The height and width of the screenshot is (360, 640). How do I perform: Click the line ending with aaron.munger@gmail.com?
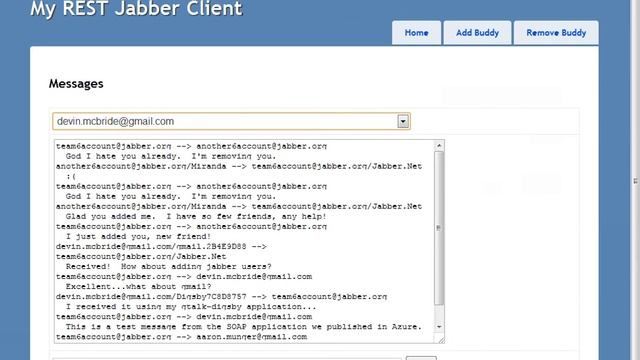181,337
